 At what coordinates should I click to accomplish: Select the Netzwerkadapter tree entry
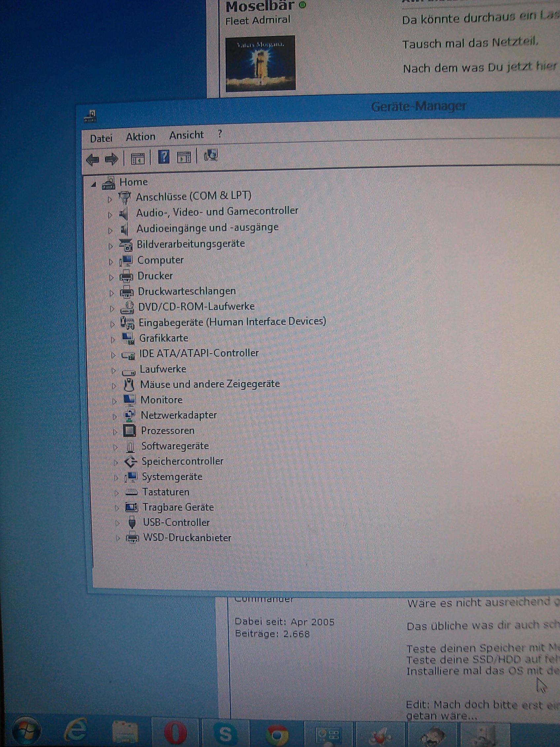(179, 415)
